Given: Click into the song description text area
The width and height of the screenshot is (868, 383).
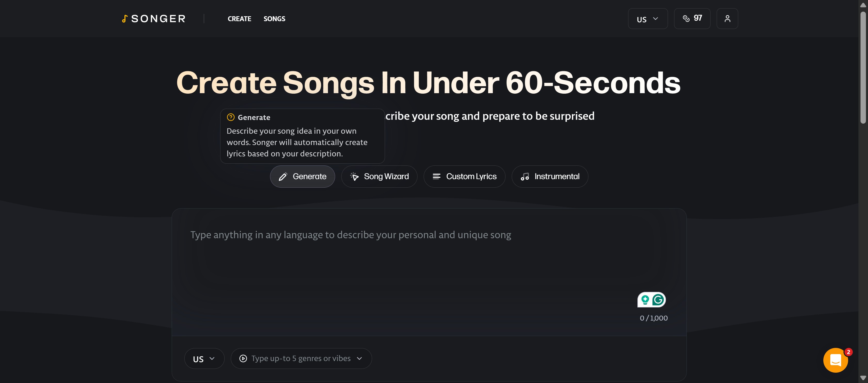Looking at the screenshot, I should click(x=404, y=259).
